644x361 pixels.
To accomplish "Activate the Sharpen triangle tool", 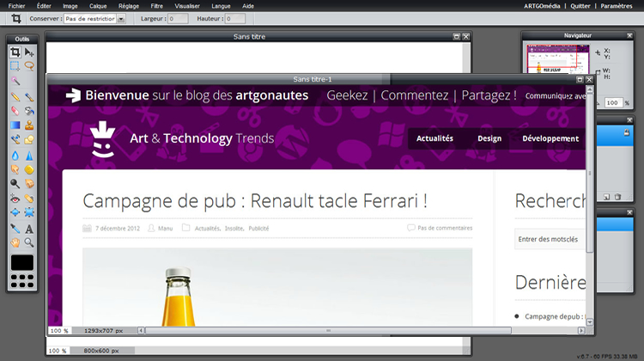I will click(29, 156).
